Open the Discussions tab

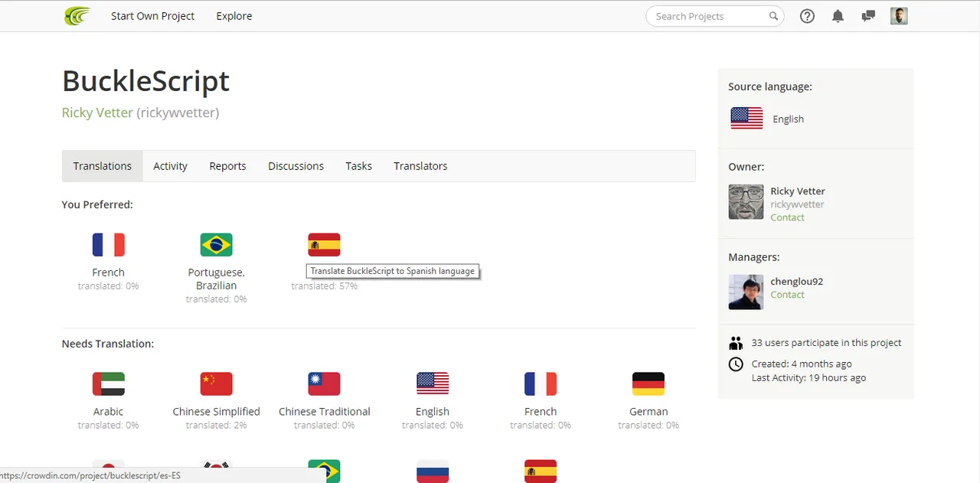(x=296, y=166)
